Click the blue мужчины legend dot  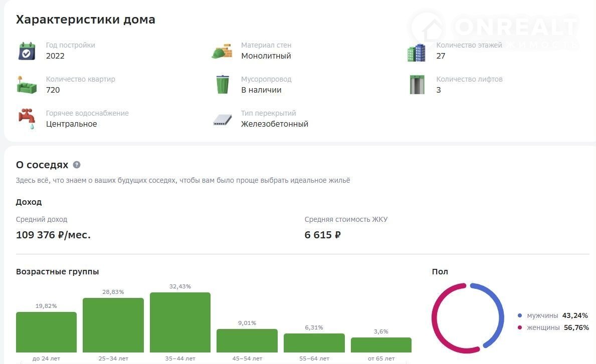(520, 316)
